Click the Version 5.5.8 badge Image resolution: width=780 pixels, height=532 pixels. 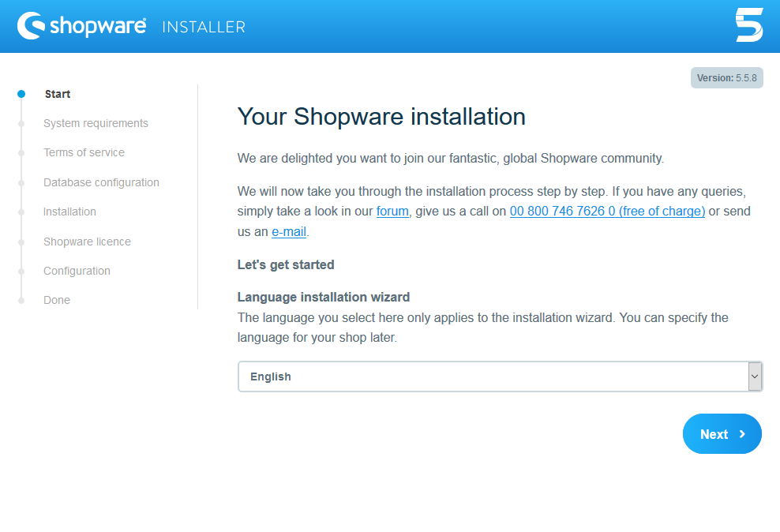(726, 78)
